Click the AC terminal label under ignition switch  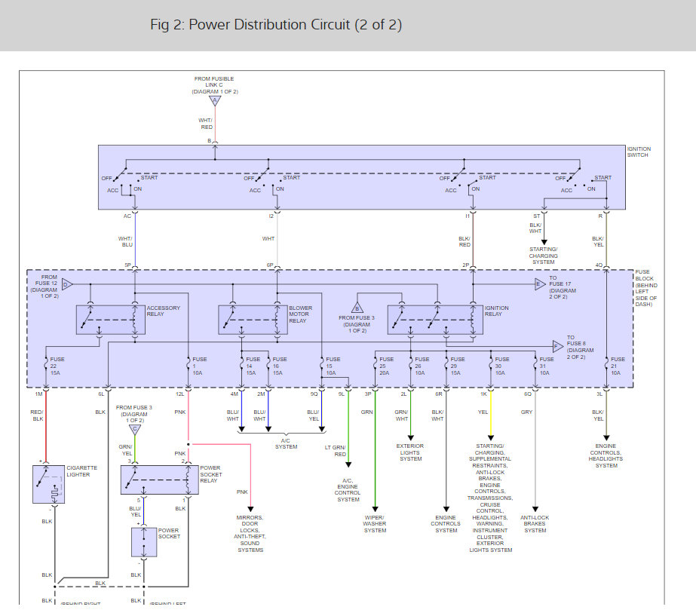point(127,216)
